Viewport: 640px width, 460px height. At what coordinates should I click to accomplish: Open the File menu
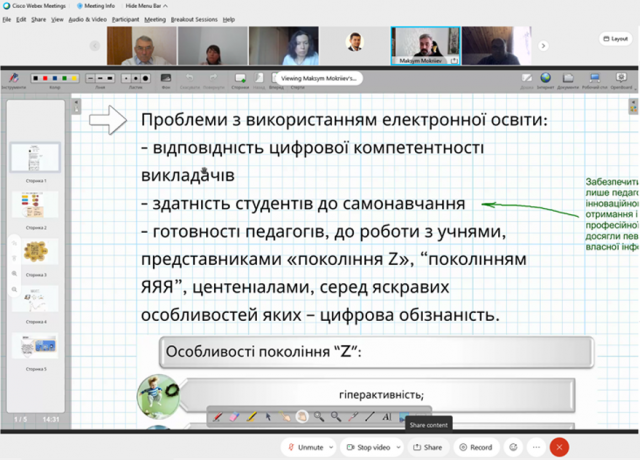[x=7, y=19]
